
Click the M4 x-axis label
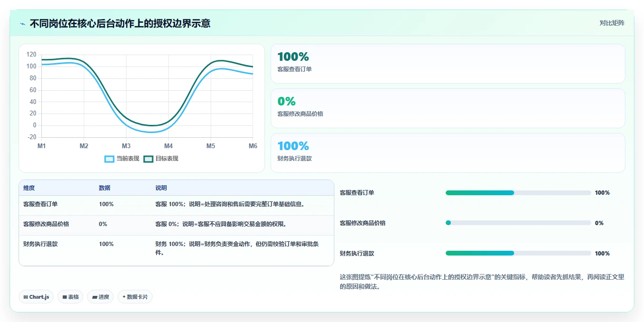pyautogui.click(x=168, y=146)
